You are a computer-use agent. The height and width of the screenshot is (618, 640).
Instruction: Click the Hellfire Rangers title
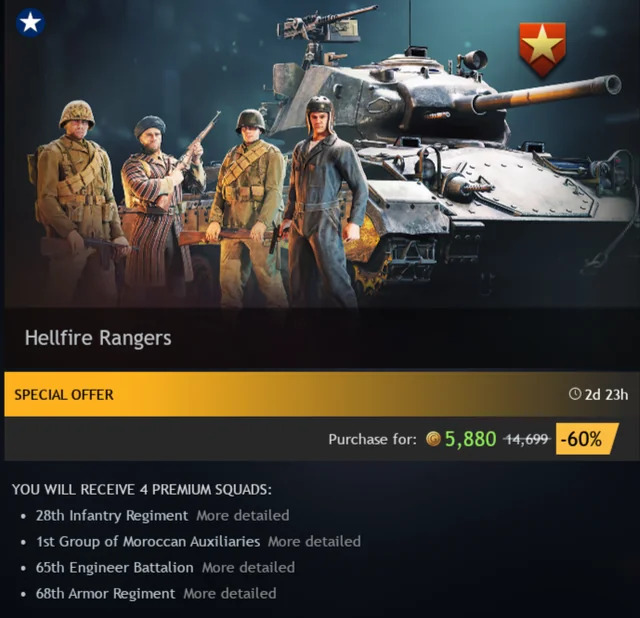(x=98, y=338)
